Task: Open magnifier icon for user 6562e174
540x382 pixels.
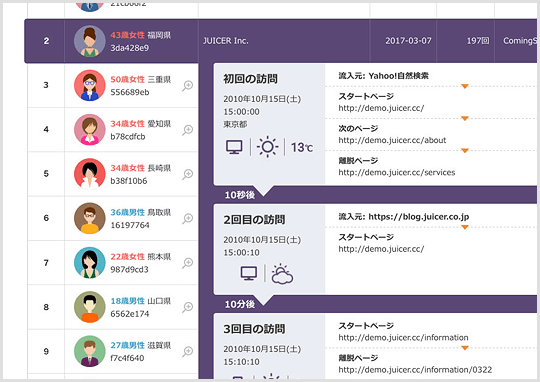Action: click(188, 307)
